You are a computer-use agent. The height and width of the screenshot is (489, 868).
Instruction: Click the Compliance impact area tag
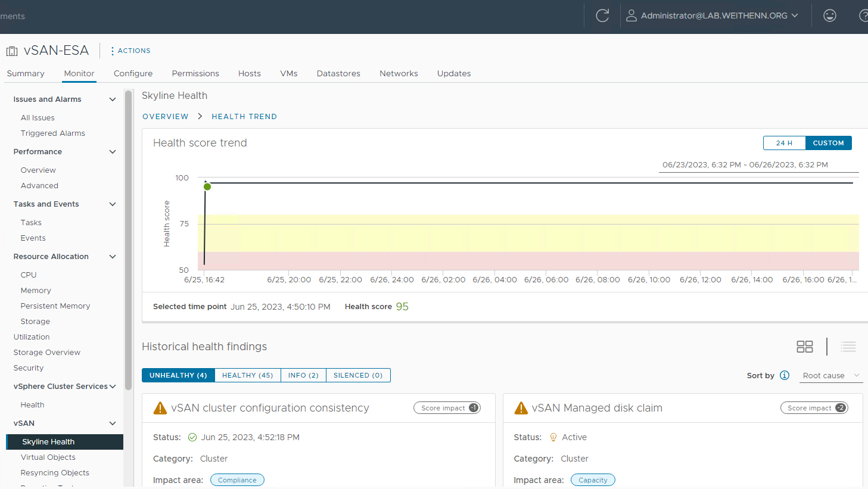[237, 480]
